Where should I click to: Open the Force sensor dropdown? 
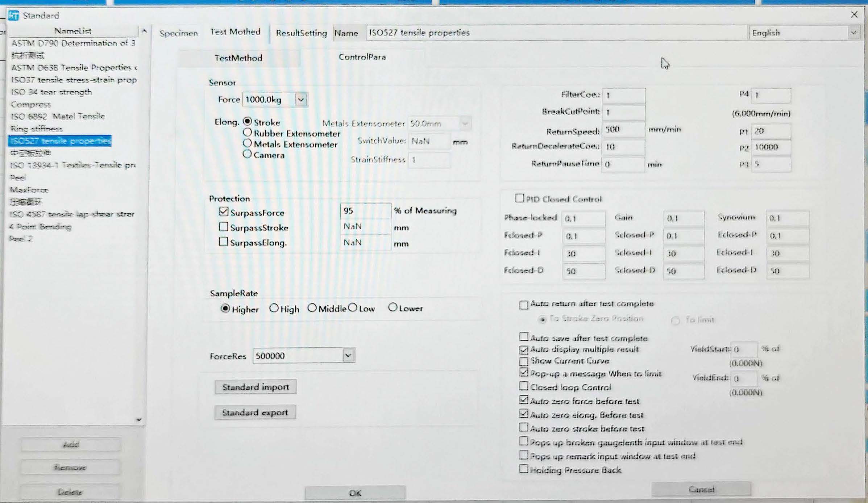click(x=301, y=100)
